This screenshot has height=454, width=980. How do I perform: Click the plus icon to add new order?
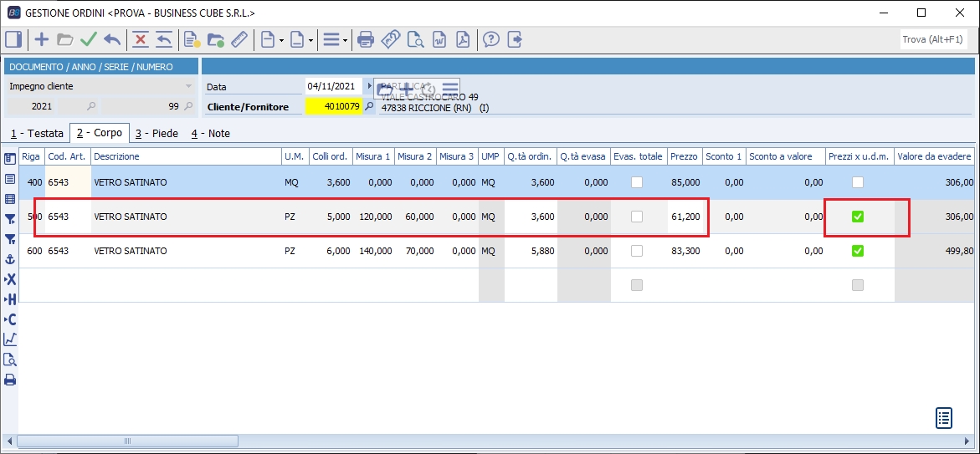(x=41, y=39)
